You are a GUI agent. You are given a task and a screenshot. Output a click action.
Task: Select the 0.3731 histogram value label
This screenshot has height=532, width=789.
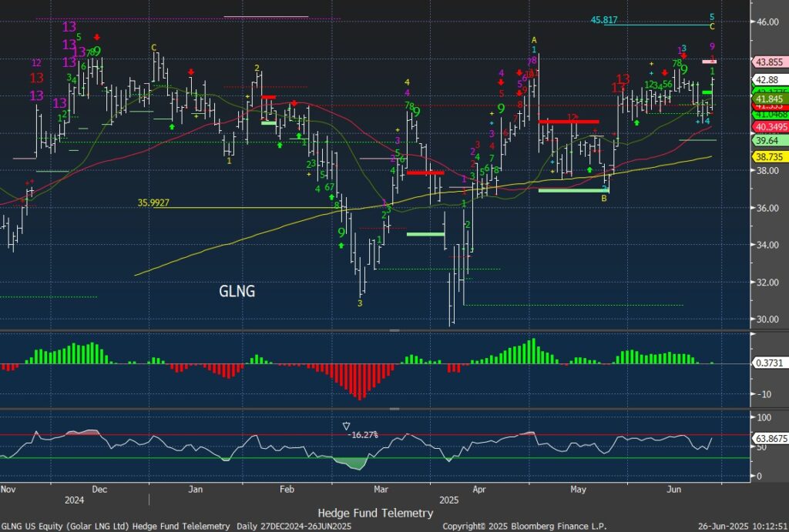coord(770,363)
